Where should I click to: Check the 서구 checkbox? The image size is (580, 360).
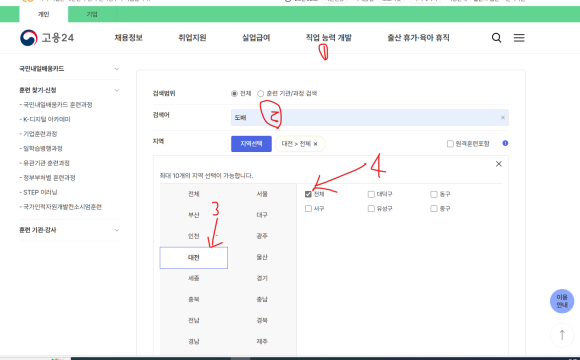coord(308,209)
